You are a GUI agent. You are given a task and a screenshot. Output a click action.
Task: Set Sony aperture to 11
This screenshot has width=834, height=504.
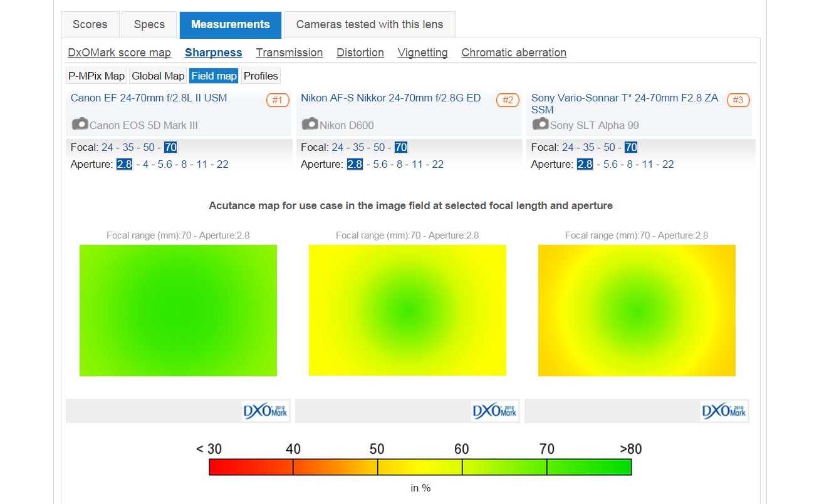coord(647,164)
